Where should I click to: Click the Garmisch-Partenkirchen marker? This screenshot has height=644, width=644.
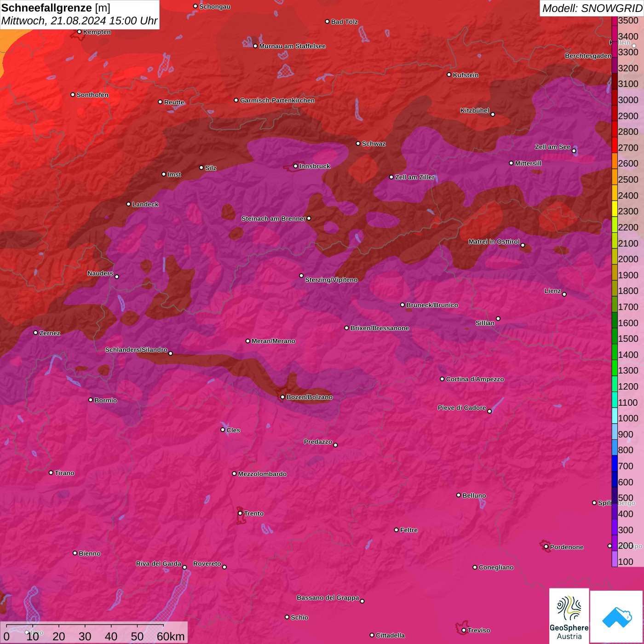[x=236, y=100]
